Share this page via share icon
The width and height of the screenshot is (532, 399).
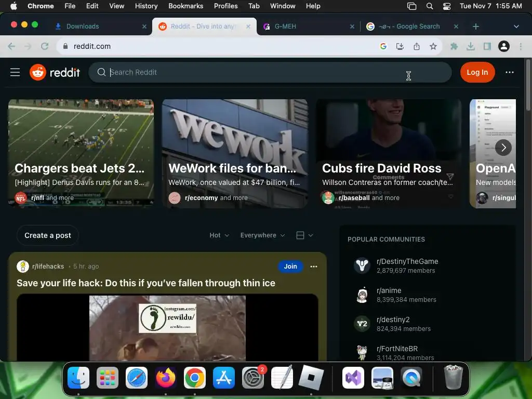(x=417, y=46)
